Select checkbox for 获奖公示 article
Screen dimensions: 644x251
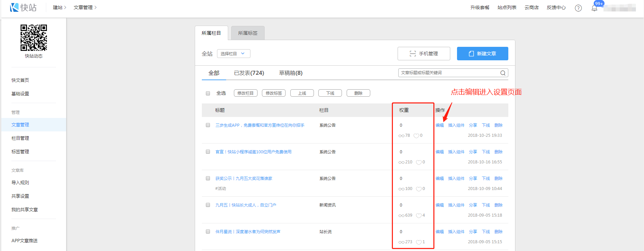[x=208, y=178]
